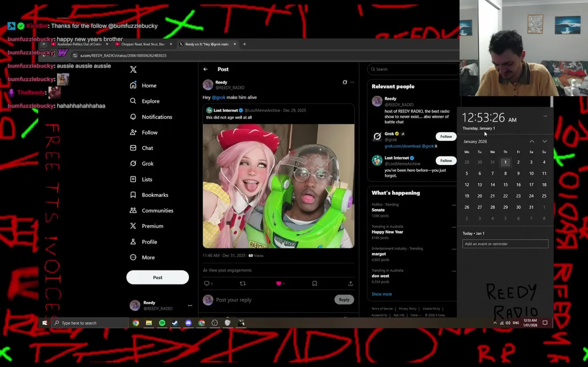Open Terms of Service footer link
This screenshot has height=367, width=588.
[x=382, y=309]
